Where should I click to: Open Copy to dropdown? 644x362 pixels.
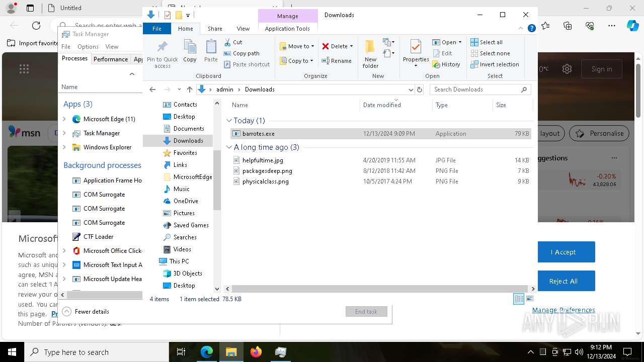[296, 61]
